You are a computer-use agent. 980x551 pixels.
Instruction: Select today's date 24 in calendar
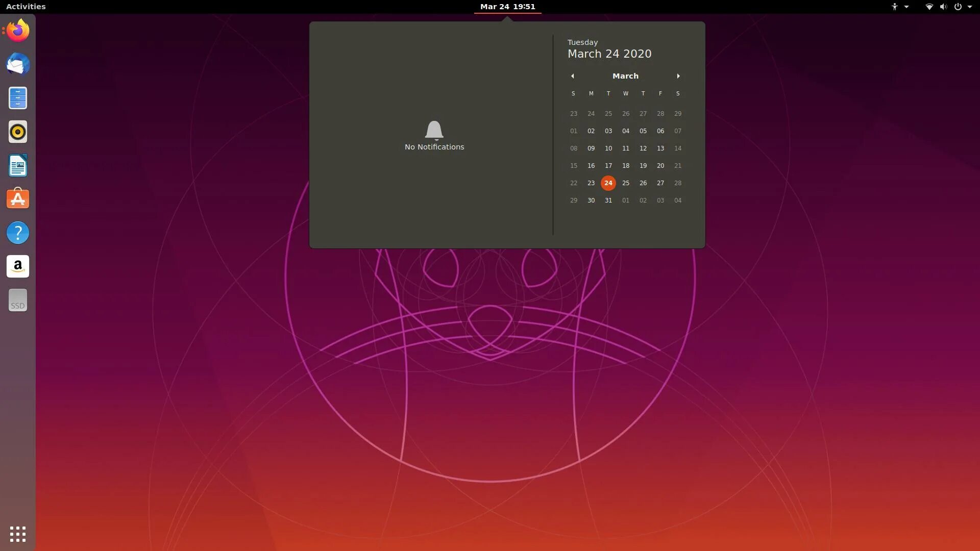tap(608, 183)
